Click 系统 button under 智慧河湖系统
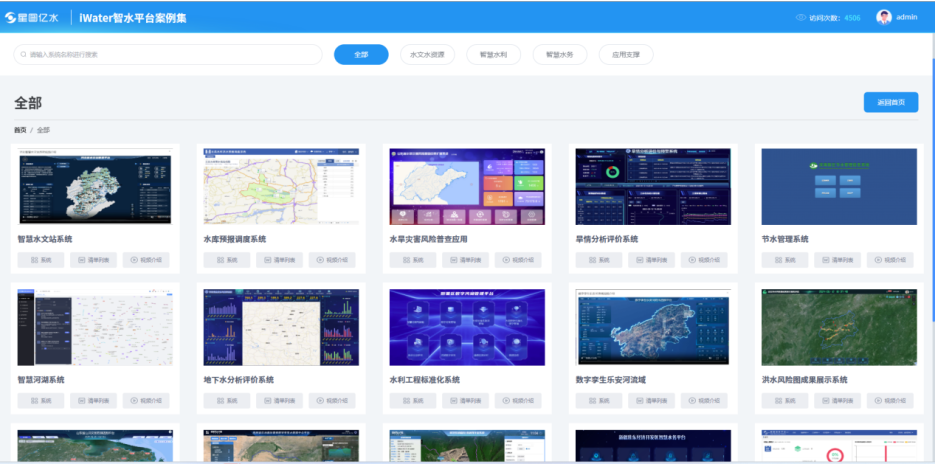The height and width of the screenshot is (464, 935). (x=40, y=400)
